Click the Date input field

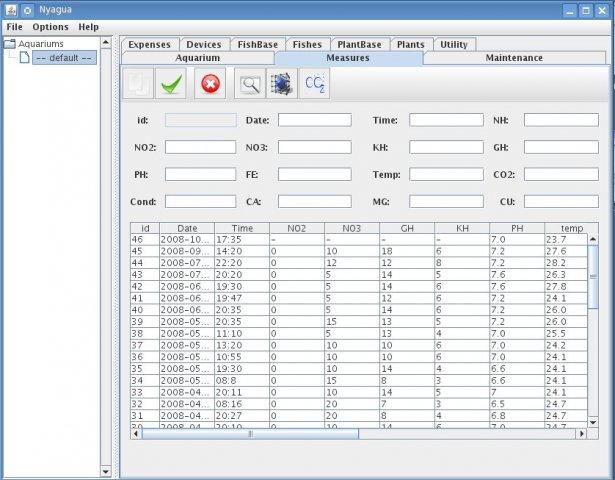tap(314, 120)
